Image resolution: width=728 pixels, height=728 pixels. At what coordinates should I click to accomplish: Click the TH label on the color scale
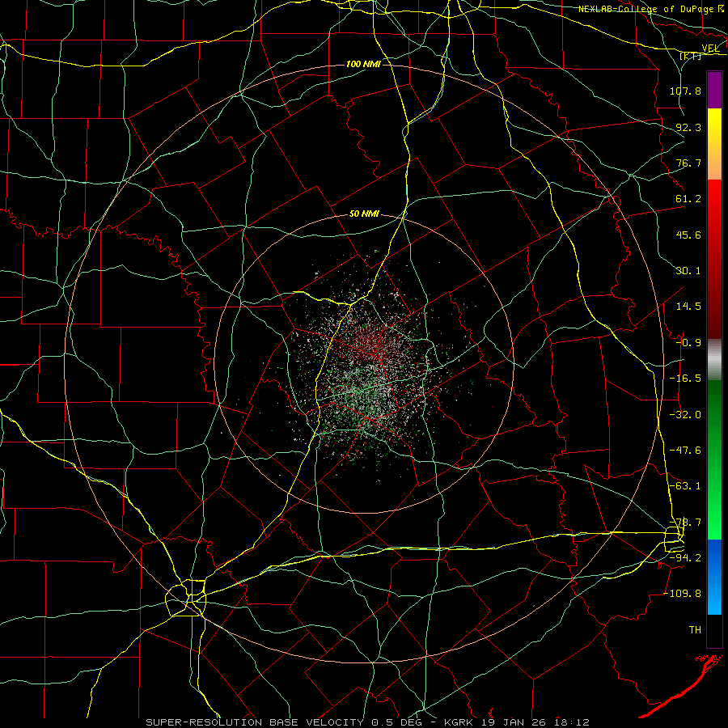pyautogui.click(x=695, y=630)
